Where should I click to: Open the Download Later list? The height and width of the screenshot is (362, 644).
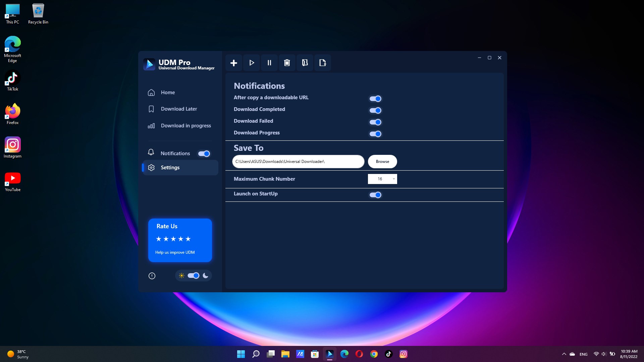point(180,109)
